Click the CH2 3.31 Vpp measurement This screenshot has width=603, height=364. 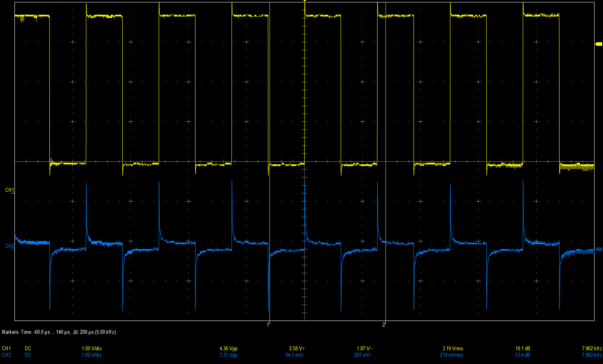click(x=228, y=355)
